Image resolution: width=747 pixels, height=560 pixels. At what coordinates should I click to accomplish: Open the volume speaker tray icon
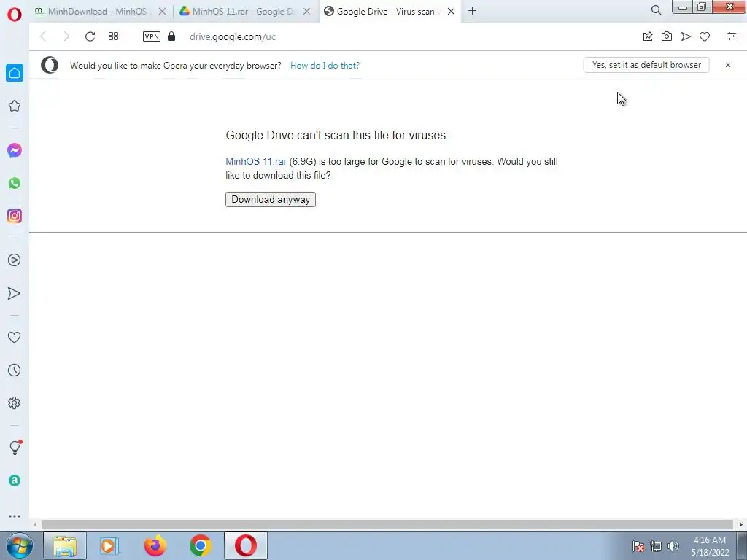tap(673, 546)
